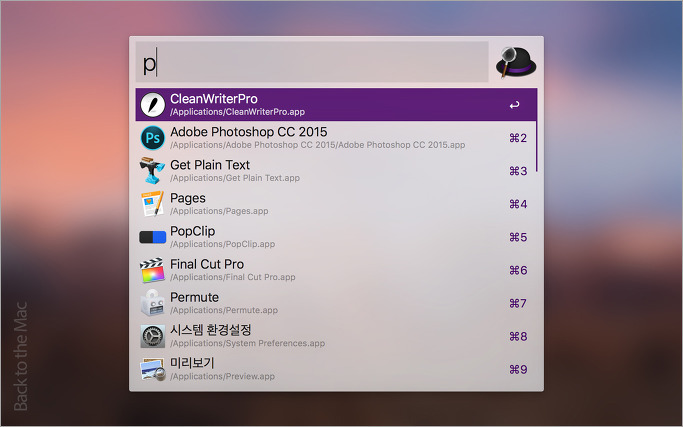The width and height of the screenshot is (683, 427).
Task: Click the Get Plain Text app icon
Action: click(152, 171)
